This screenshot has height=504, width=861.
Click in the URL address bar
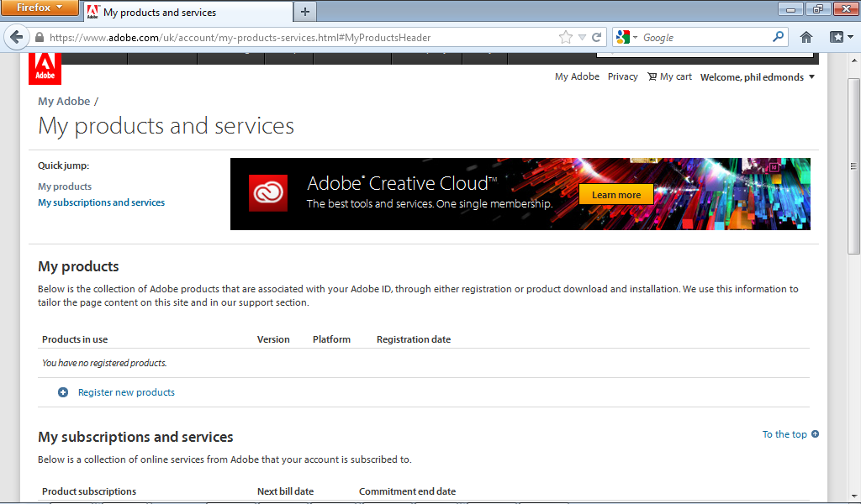point(302,37)
